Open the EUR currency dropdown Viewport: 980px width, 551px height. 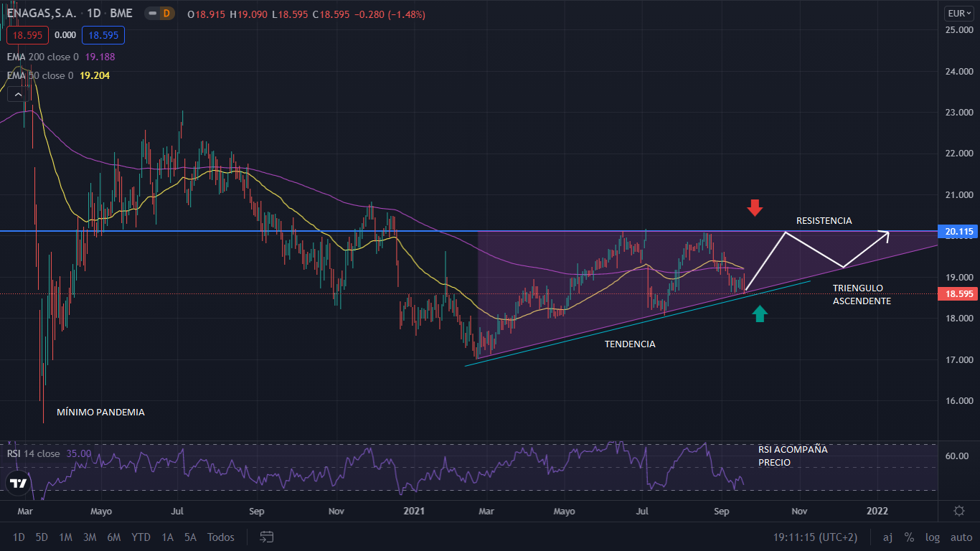[x=958, y=13]
